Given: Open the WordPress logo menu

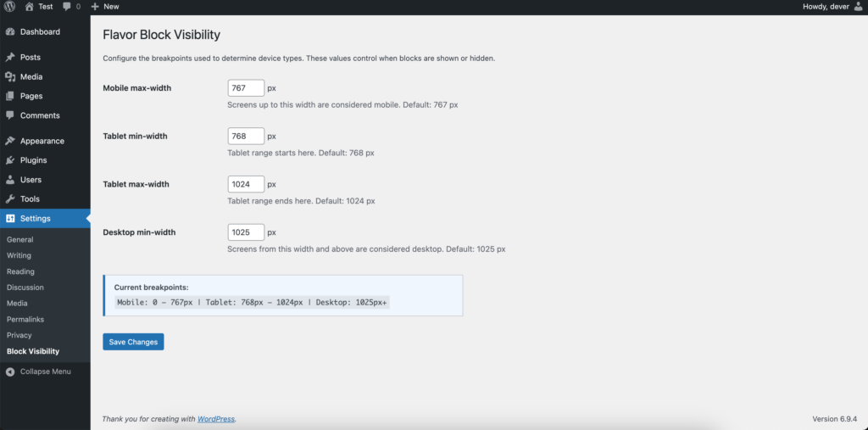Looking at the screenshot, I should point(10,7).
